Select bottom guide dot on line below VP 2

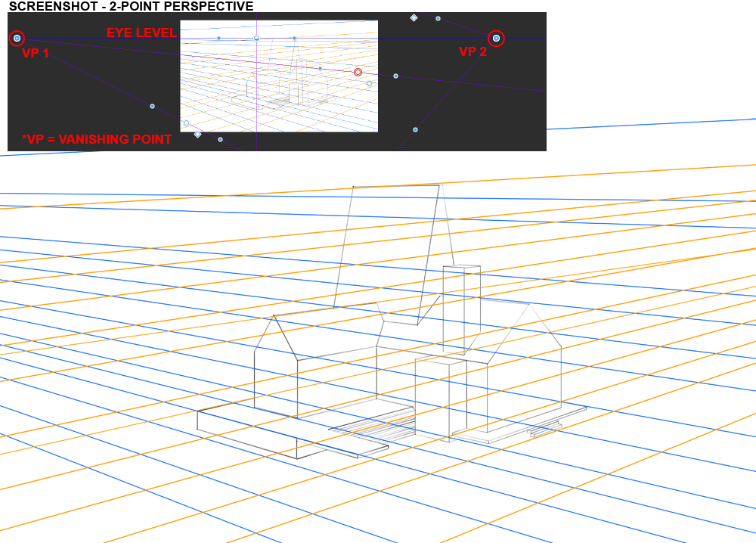tap(415, 130)
